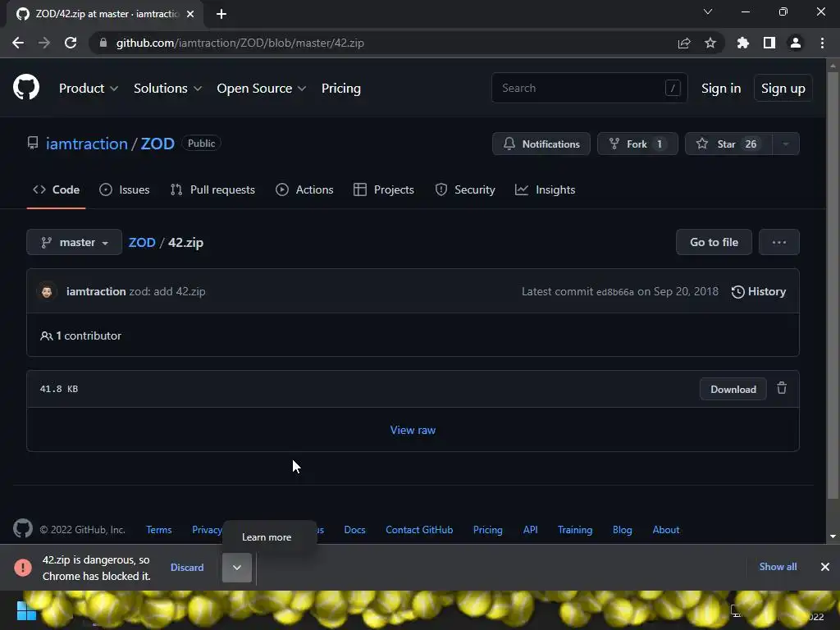Switch to the Projects tab
Screen dimensions: 840x630
[x=384, y=189]
